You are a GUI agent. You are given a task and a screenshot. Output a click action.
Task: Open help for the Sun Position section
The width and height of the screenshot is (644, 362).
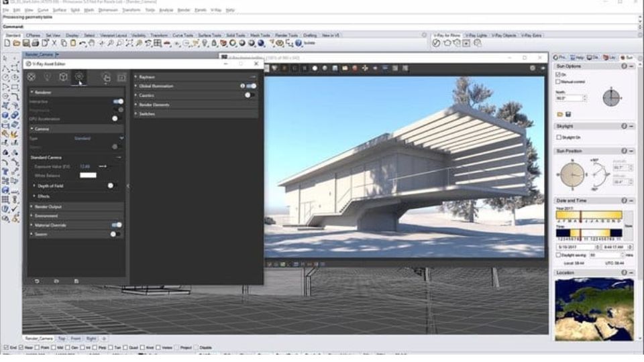coord(624,151)
